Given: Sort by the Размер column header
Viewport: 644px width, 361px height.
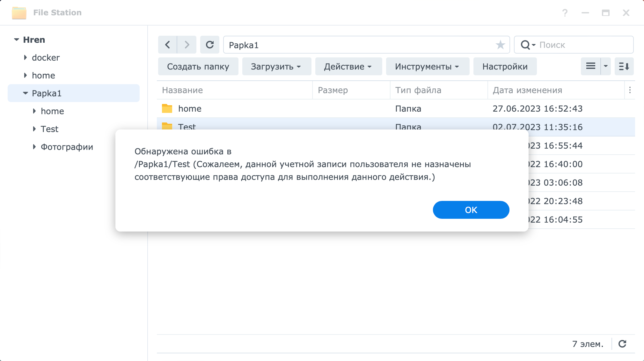Looking at the screenshot, I should 351,90.
